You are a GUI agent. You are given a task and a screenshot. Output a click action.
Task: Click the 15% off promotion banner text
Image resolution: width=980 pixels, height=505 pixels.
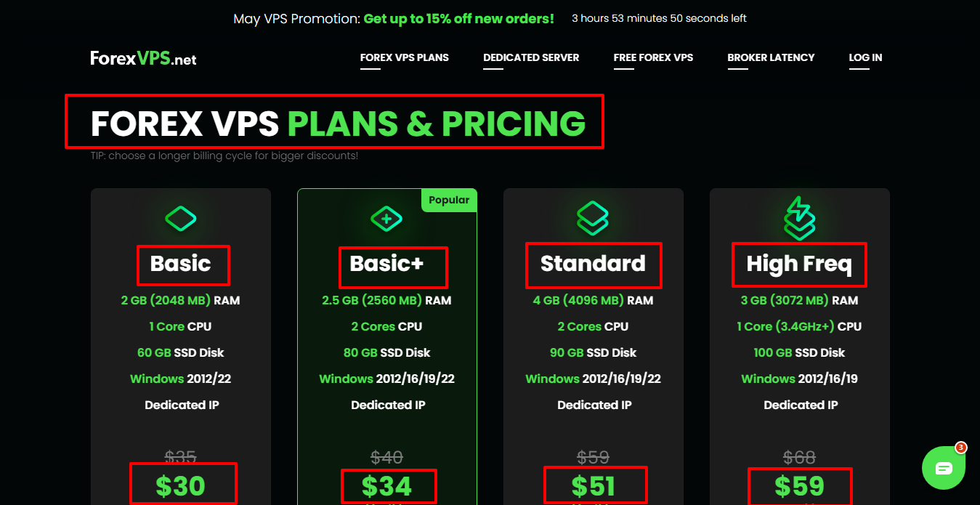458,19
